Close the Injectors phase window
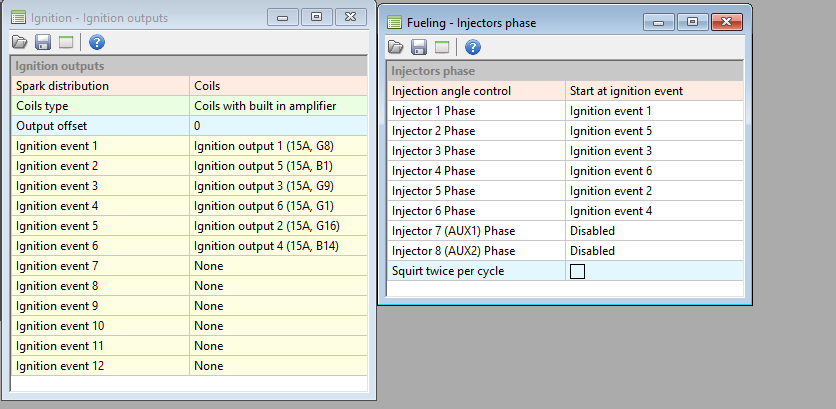836x409 pixels. 727,22
